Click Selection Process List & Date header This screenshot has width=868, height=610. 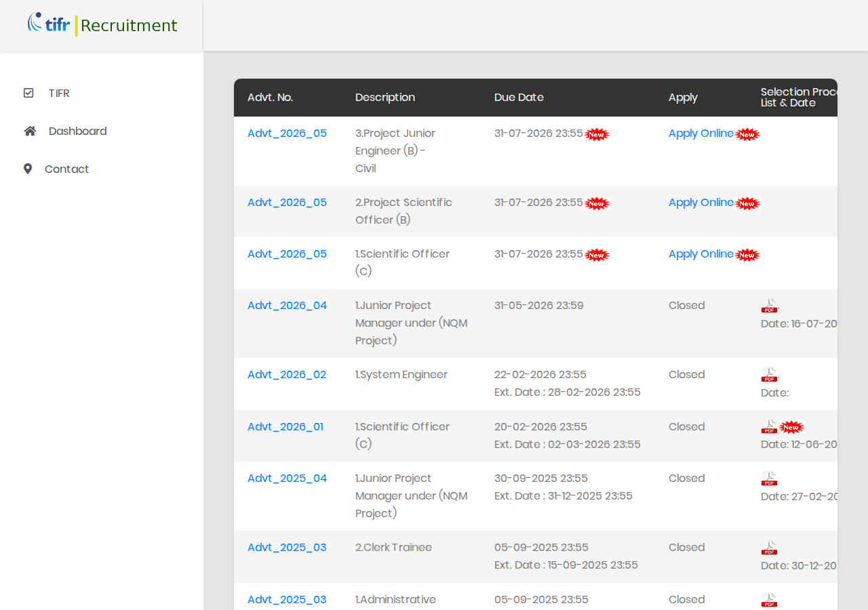pyautogui.click(x=799, y=98)
